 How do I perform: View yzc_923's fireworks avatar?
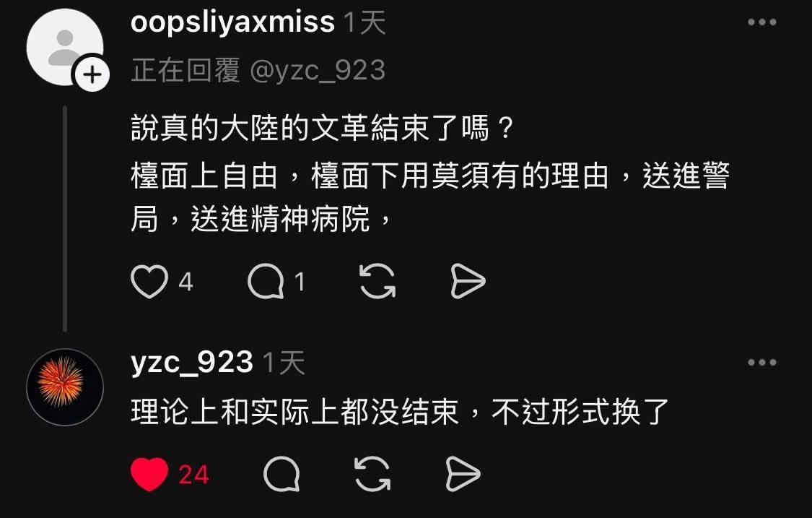tap(65, 387)
